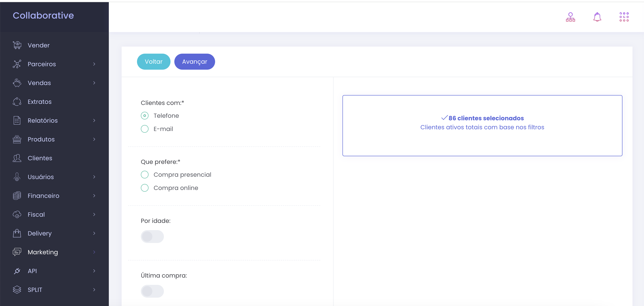
Task: Open the Delivery menu label
Action: pyautogui.click(x=39, y=233)
